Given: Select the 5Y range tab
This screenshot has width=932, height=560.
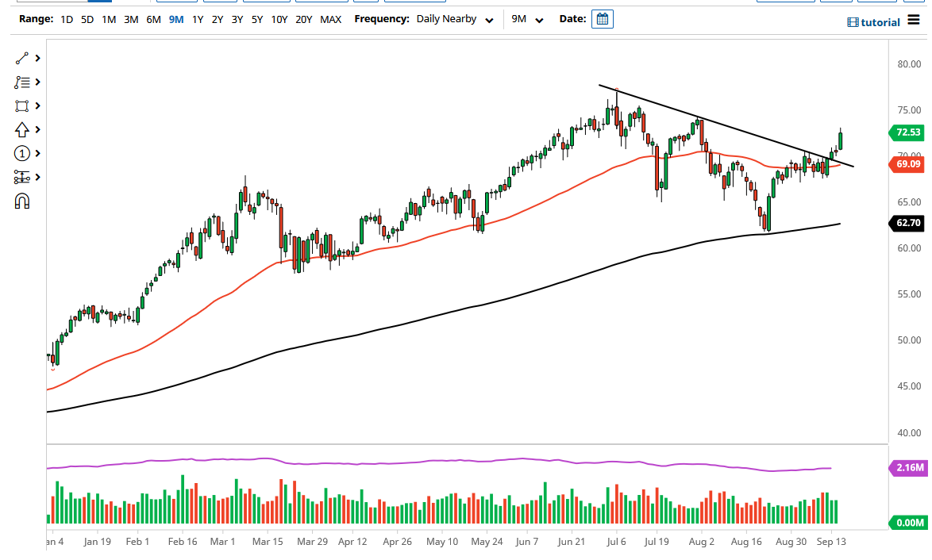Looking at the screenshot, I should [256, 19].
